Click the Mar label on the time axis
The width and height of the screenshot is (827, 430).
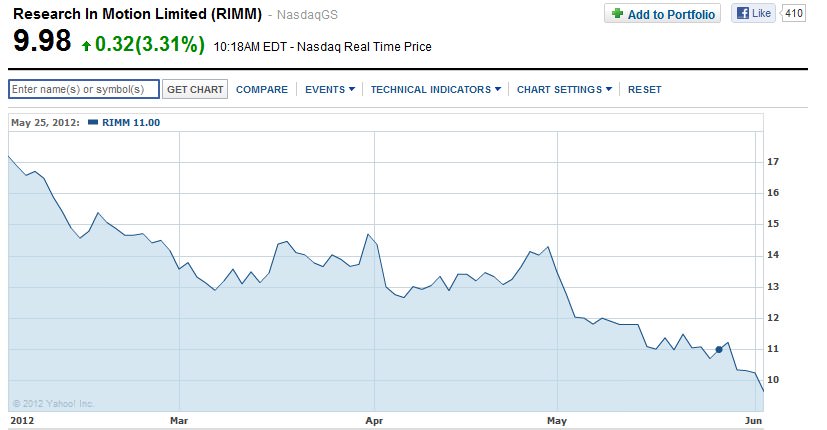[x=179, y=421]
